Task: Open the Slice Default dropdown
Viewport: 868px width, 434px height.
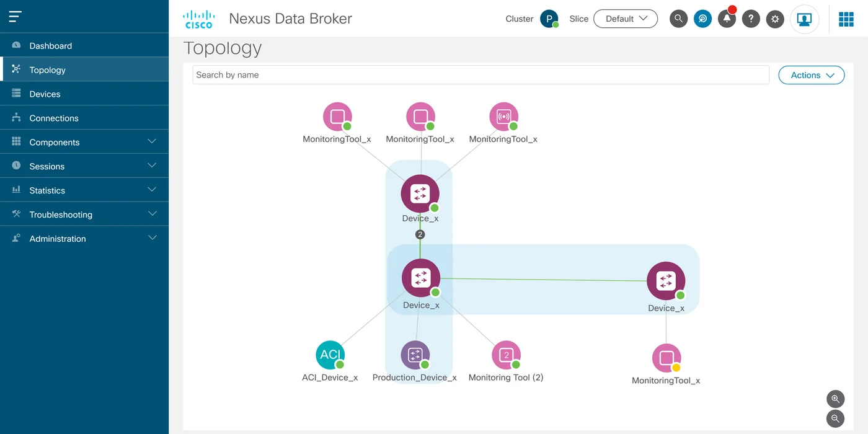Action: [626, 19]
